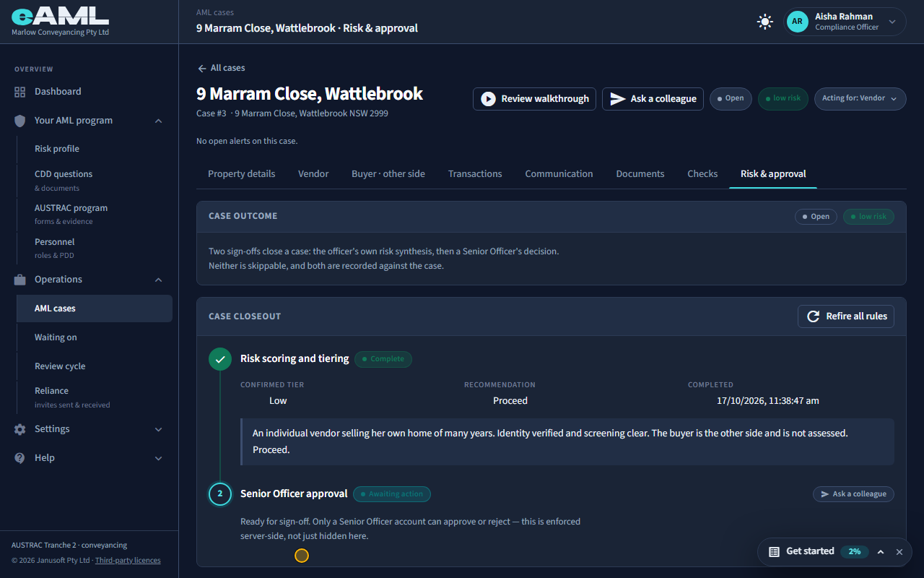Click step 2 circle for Senior Officer approval

click(x=220, y=494)
